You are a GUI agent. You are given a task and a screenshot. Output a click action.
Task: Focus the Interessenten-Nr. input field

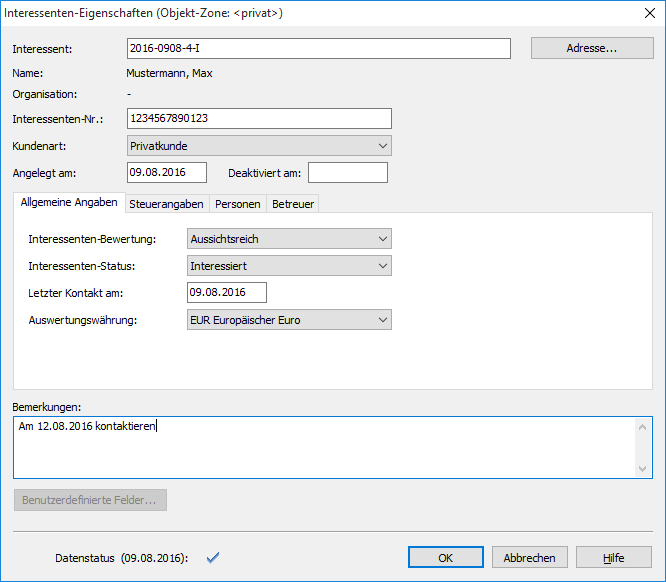click(x=259, y=119)
